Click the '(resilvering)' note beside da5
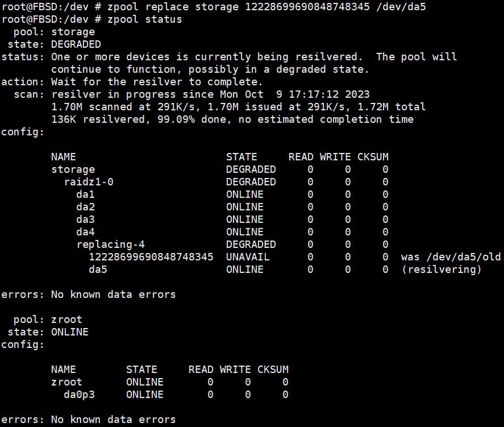Viewport: 504px width, 427px height. coord(441,270)
